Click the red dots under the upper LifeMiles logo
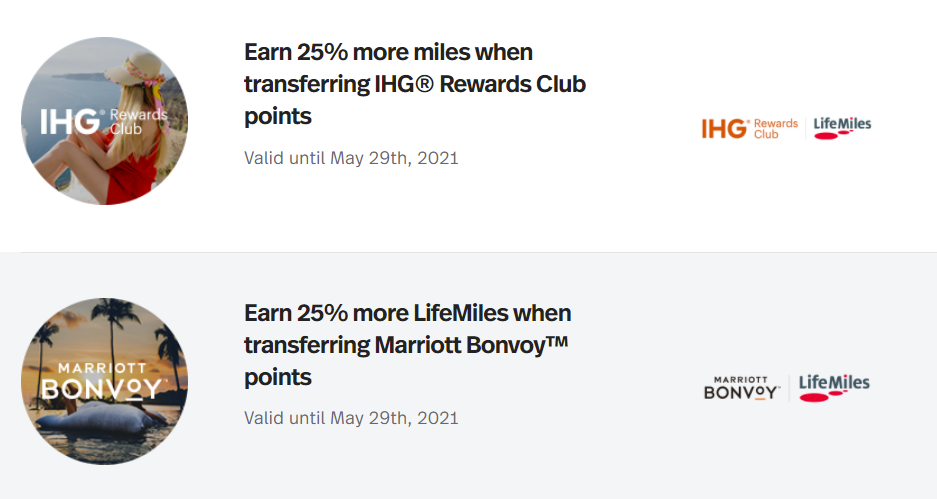This screenshot has height=499, width=937. coord(834,135)
